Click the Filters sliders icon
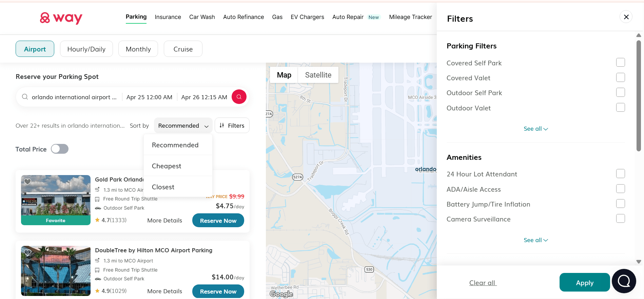 point(222,125)
